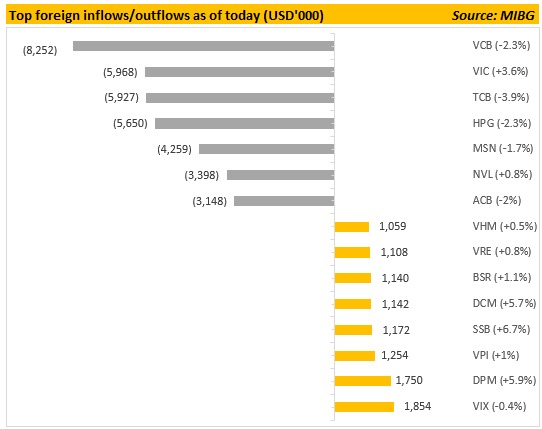Select the VIC (+3.6%) label
The width and height of the screenshot is (542, 429).
(500, 71)
